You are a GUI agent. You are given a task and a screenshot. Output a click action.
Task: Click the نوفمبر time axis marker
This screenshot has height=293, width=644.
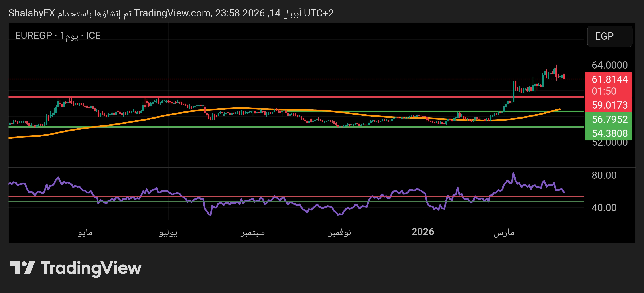[339, 232]
